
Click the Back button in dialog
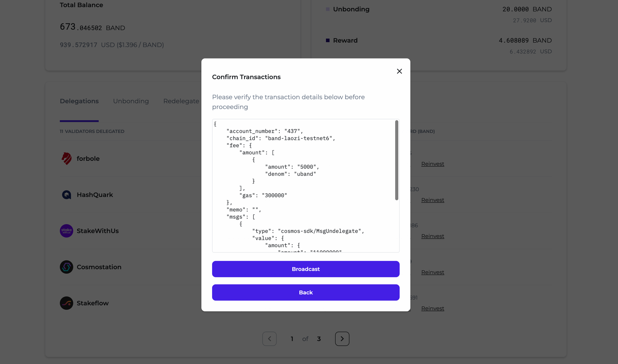[306, 292]
